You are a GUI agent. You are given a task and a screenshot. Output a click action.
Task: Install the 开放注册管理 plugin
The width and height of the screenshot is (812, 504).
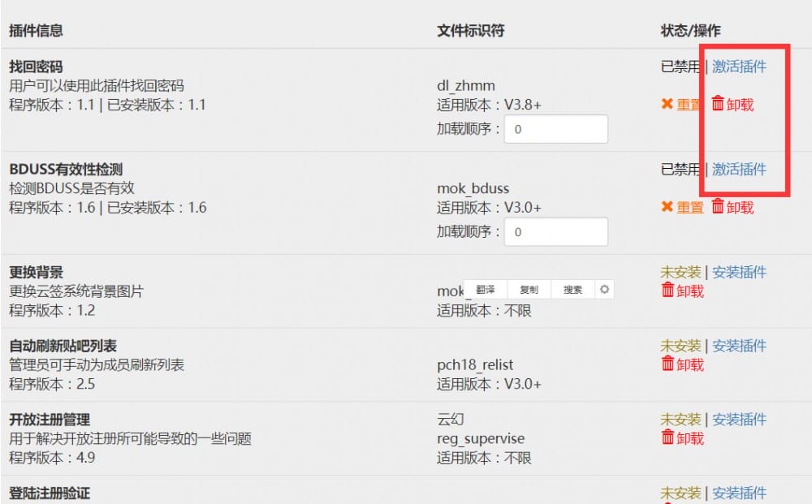click(739, 420)
